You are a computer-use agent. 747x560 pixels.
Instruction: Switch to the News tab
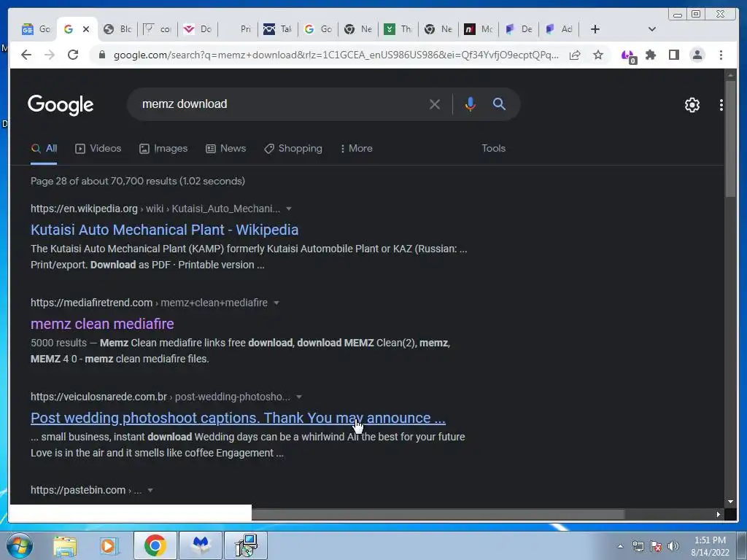pos(226,149)
